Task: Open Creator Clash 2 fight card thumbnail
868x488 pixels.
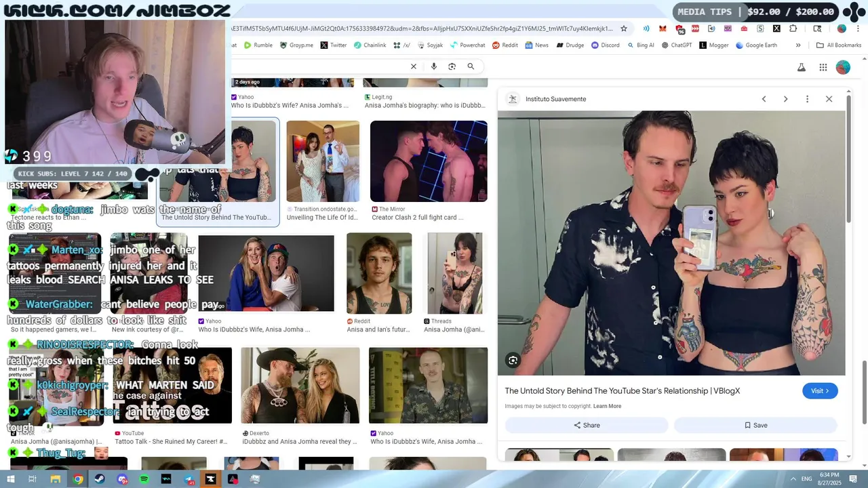Action: tap(429, 161)
